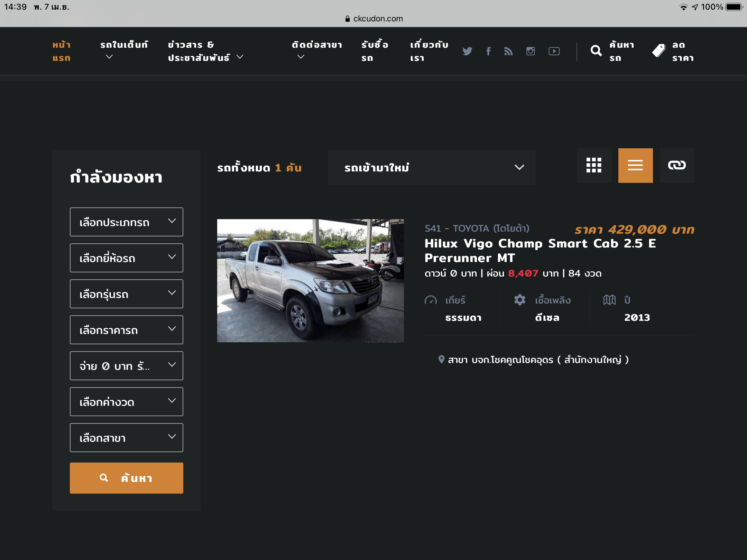Open the ค้นหารถ link in header

tap(621, 51)
